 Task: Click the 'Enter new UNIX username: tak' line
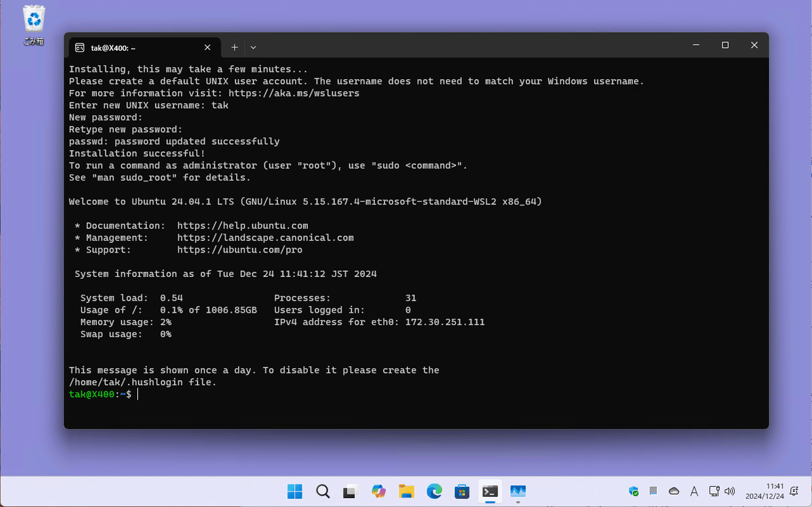[148, 106]
